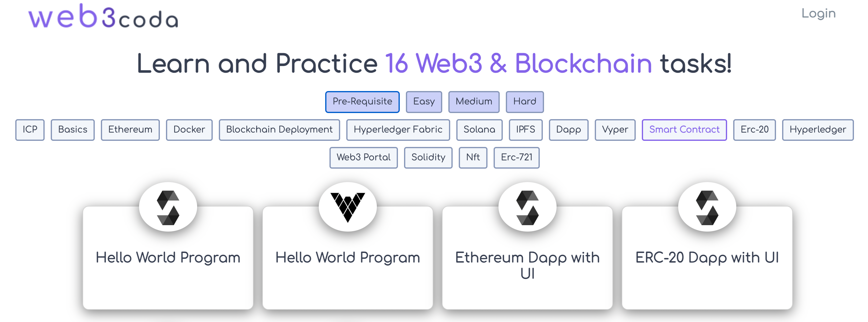868x322 pixels.
Task: Select the Erc-721 tag
Action: tap(517, 157)
